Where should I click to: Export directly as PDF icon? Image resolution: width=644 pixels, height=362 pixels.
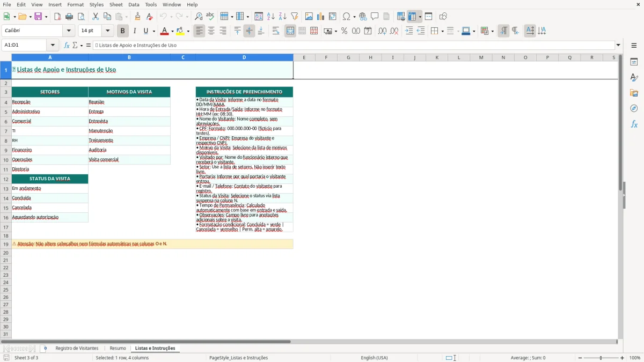(57, 17)
